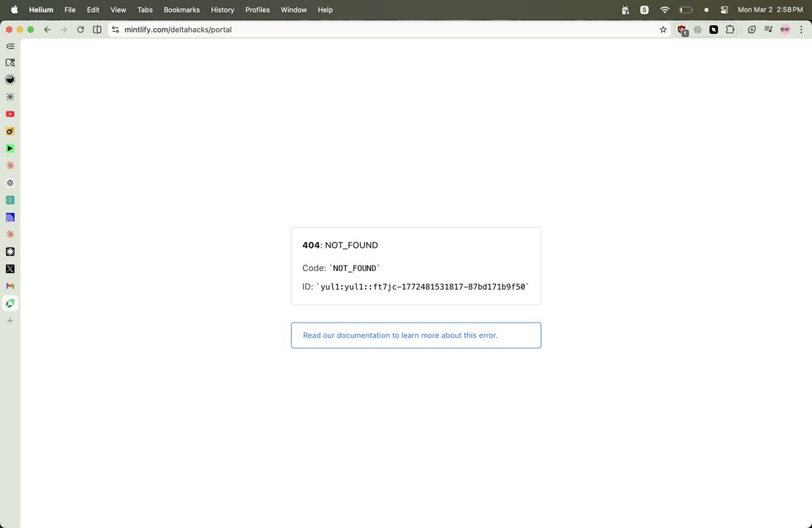Open the Helium app menu

point(41,10)
